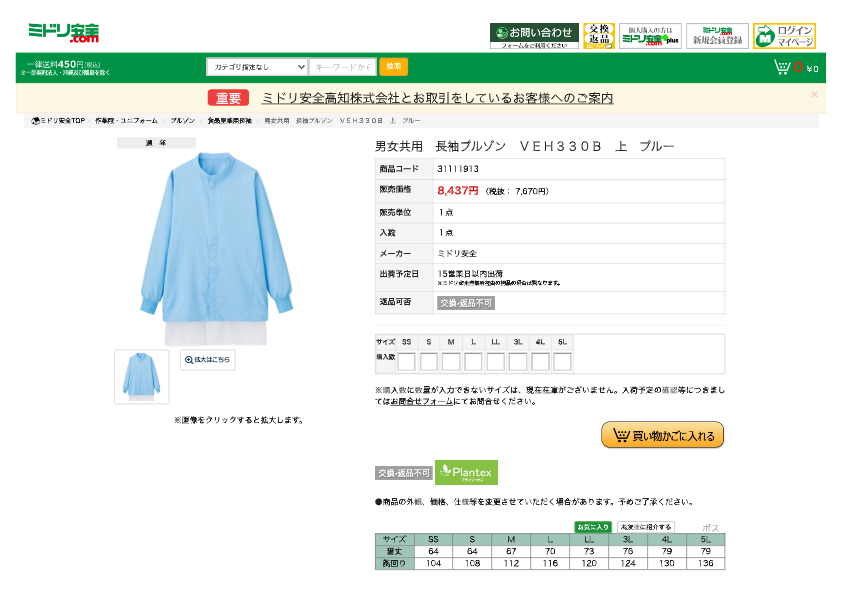Click the green お気に入り favorite button
Viewport: 841px width, 594px height.
(x=592, y=527)
